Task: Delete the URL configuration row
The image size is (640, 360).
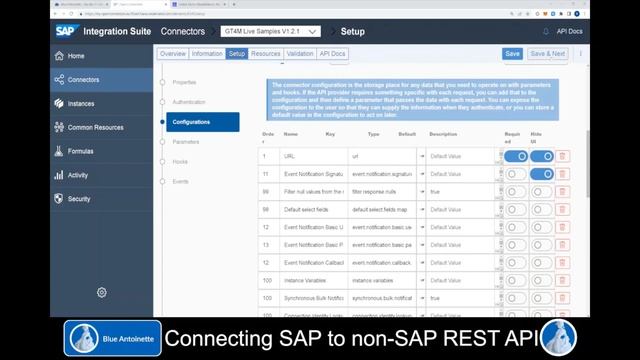Action: [562, 156]
